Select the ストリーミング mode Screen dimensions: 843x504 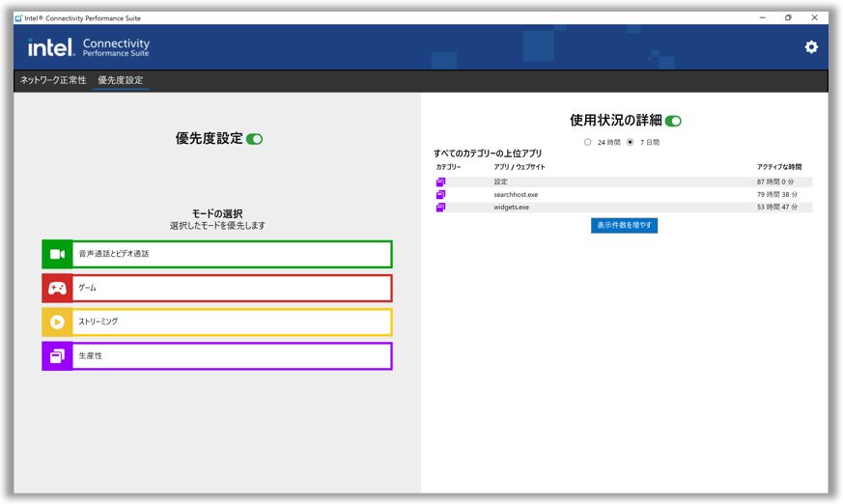(217, 322)
